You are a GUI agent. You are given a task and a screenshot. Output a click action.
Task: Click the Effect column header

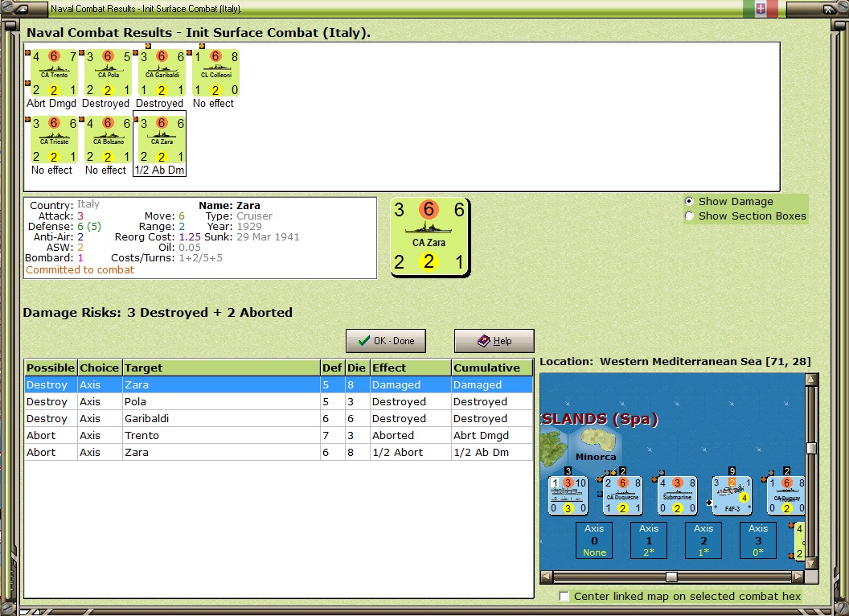click(x=410, y=368)
